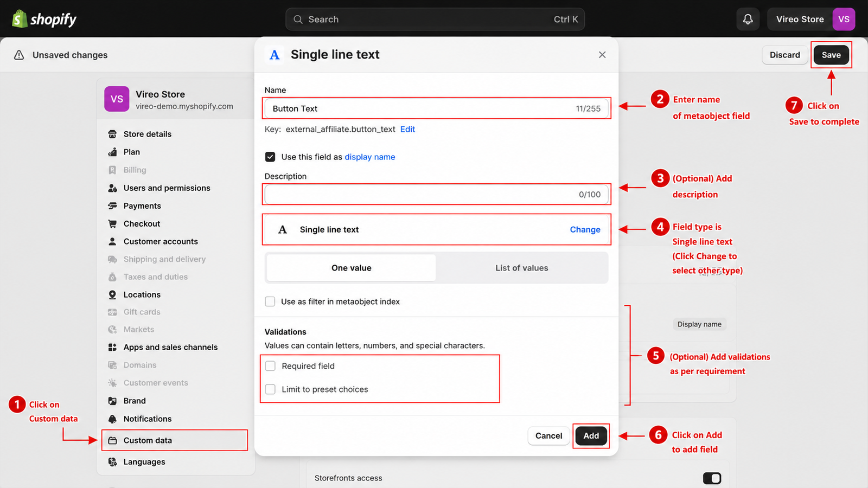Select the One value option
Image resolution: width=868 pixels, height=488 pixels.
point(352,268)
